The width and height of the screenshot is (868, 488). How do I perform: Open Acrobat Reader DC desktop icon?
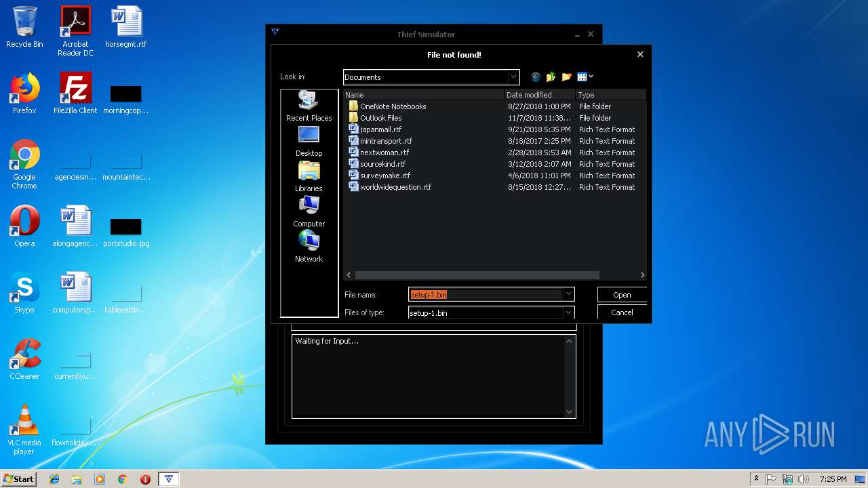coord(75,31)
